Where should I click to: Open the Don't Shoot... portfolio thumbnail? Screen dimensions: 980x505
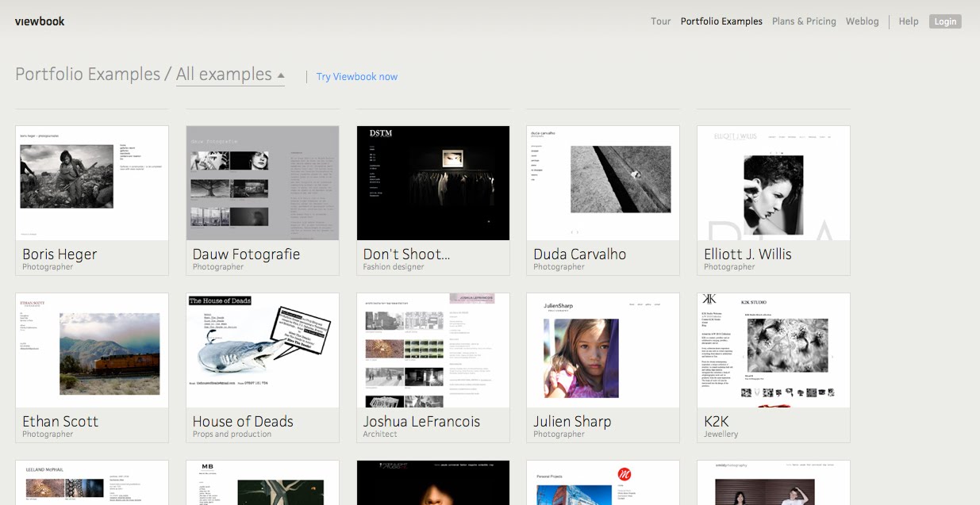click(x=433, y=183)
